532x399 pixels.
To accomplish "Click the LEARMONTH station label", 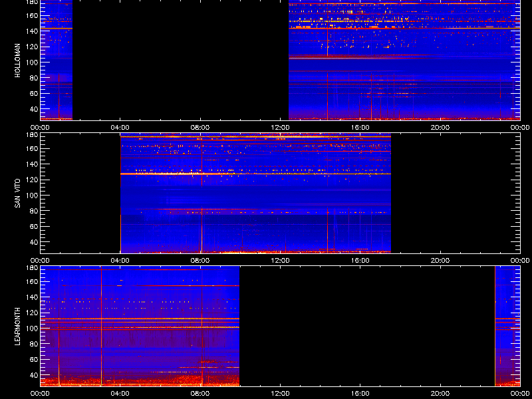I will [x=18, y=327].
